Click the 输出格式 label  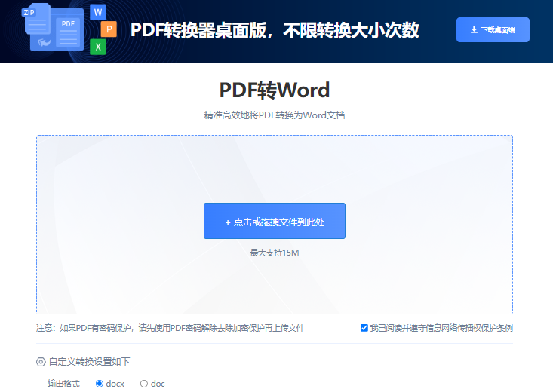(64, 384)
